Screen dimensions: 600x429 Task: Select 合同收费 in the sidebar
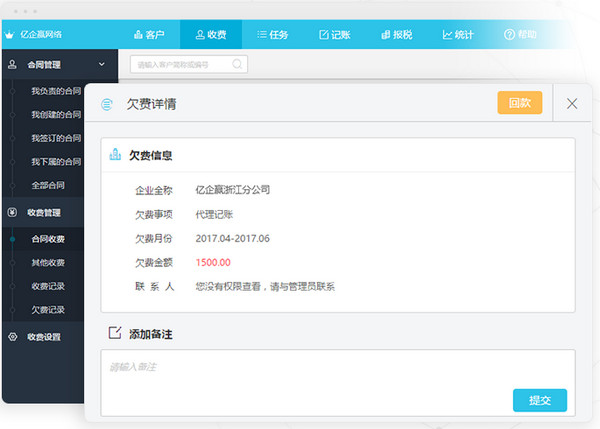pos(48,239)
